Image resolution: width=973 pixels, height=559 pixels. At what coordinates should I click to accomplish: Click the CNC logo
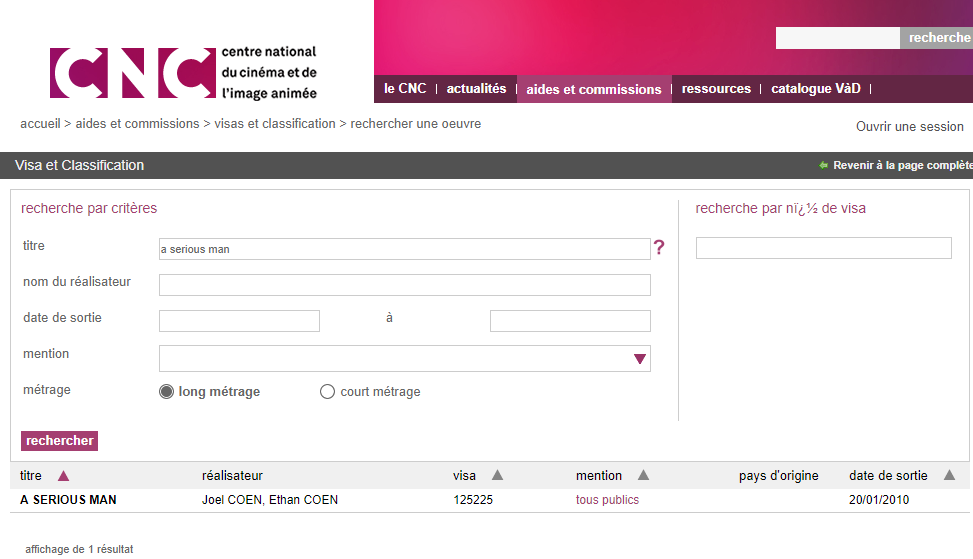[x=183, y=73]
